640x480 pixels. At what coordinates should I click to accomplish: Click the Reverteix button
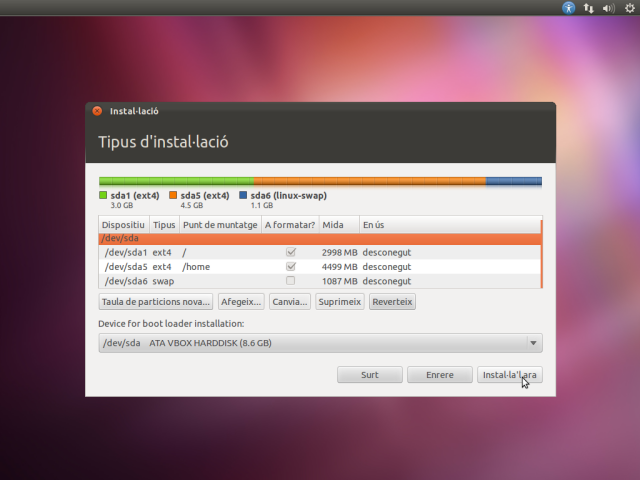[x=392, y=302]
